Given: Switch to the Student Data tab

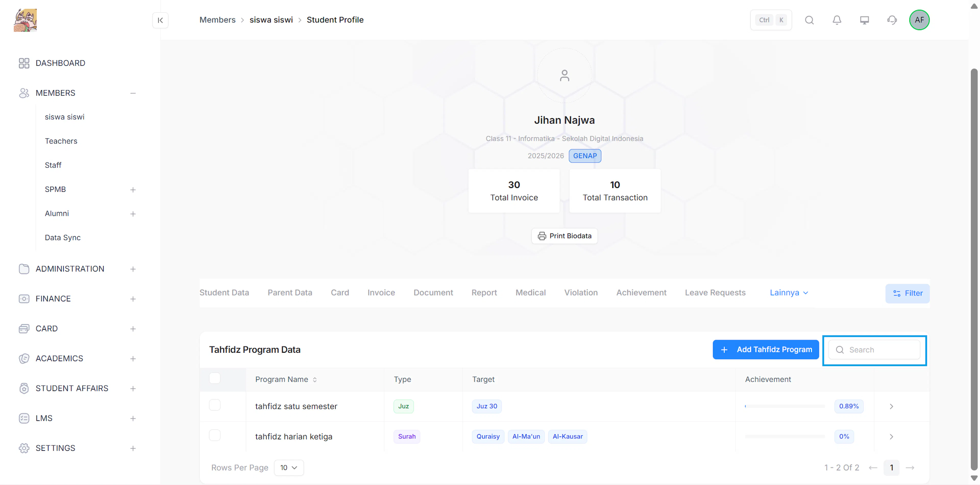Looking at the screenshot, I should coord(224,293).
